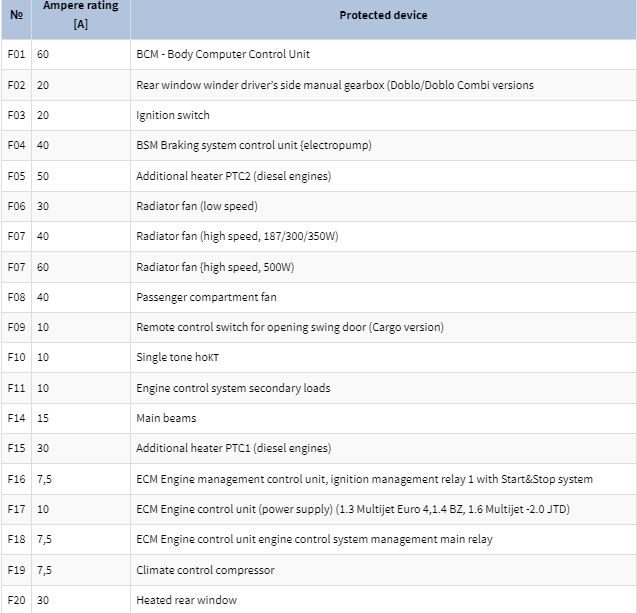The width and height of the screenshot is (637, 613).
Task: Click 'Engine control system secondary loads' text
Action: [233, 388]
